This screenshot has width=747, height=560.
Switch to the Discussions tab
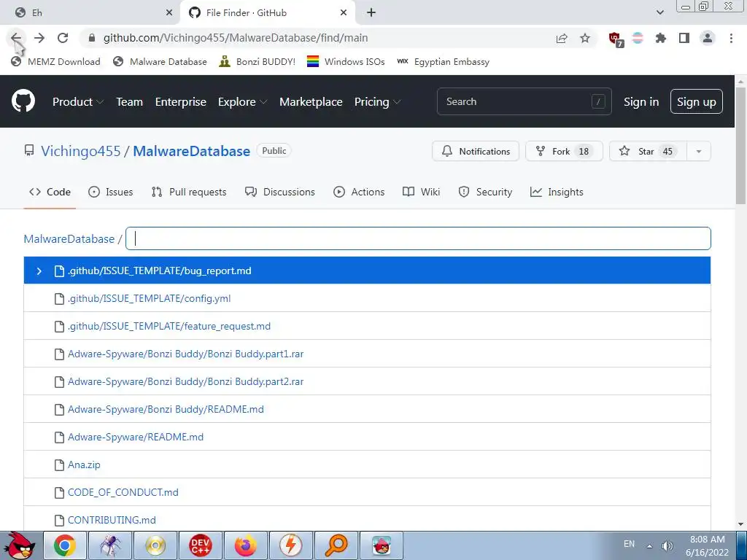(279, 192)
